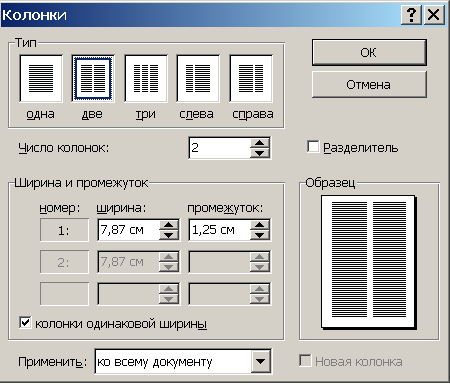Enable the "Разделитель" checkbox
Screen dimensions: 450x384
[313, 147]
